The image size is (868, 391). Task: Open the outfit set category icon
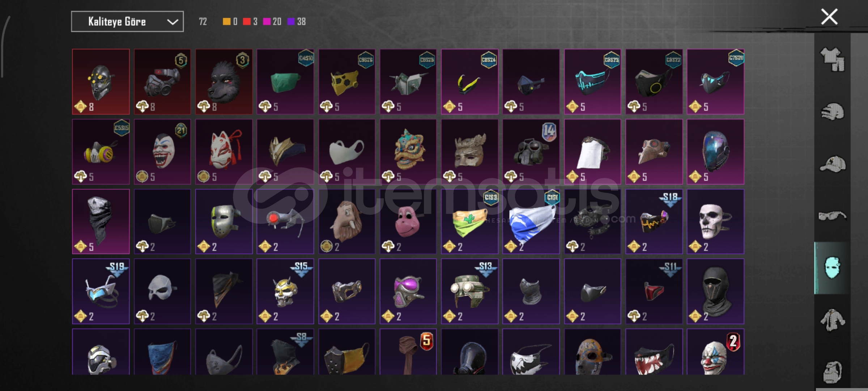[x=832, y=59]
